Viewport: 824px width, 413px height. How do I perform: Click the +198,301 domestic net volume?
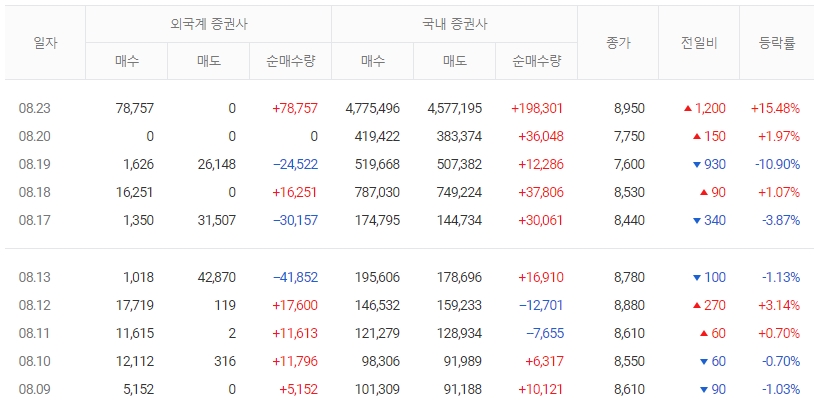coord(537,108)
